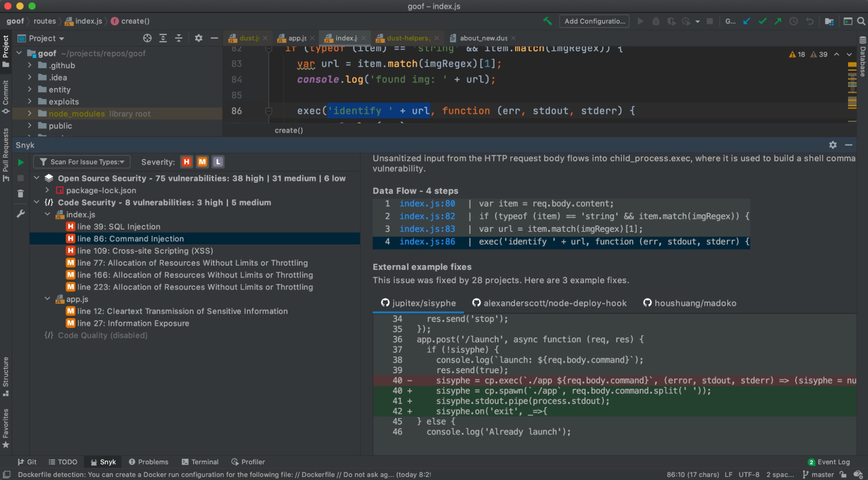This screenshot has width=868, height=480.
Task: Select Opened File target icon in Project
Action: click(x=147, y=38)
